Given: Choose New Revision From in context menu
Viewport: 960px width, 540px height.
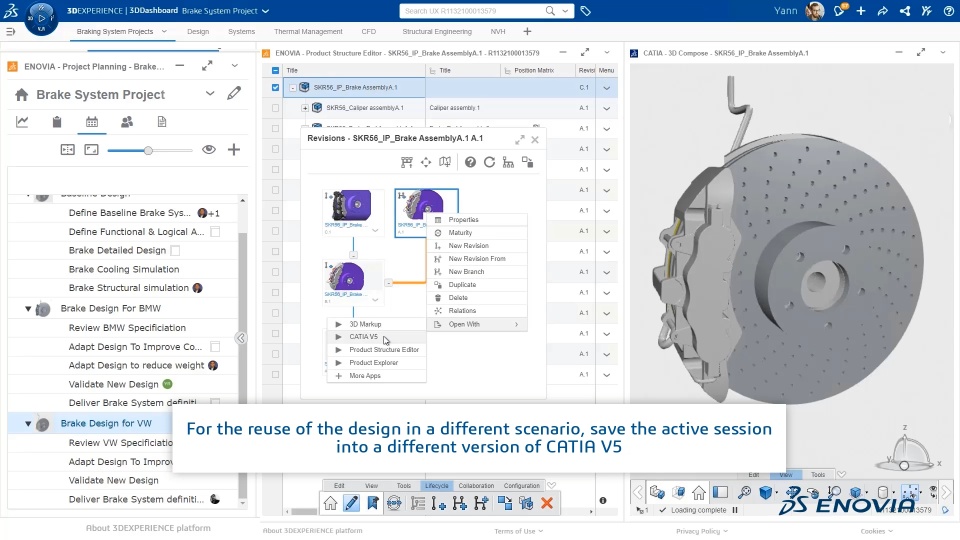Looking at the screenshot, I should coord(477,259).
